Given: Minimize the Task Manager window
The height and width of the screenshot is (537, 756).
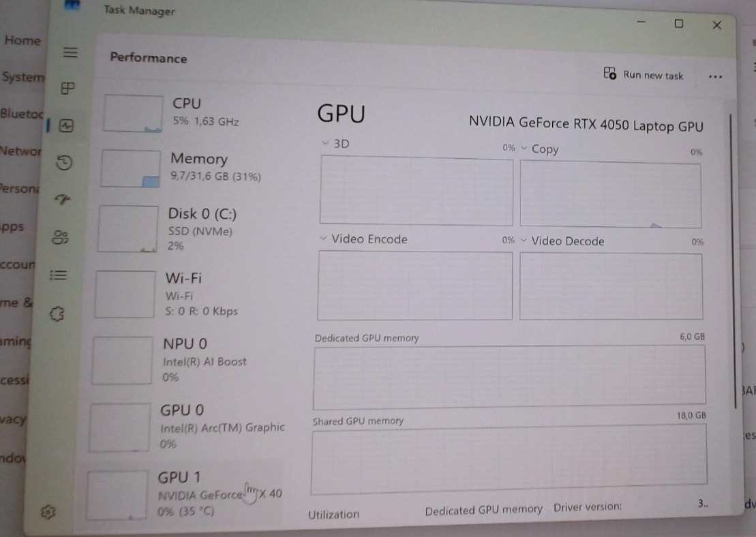Looking at the screenshot, I should [641, 22].
